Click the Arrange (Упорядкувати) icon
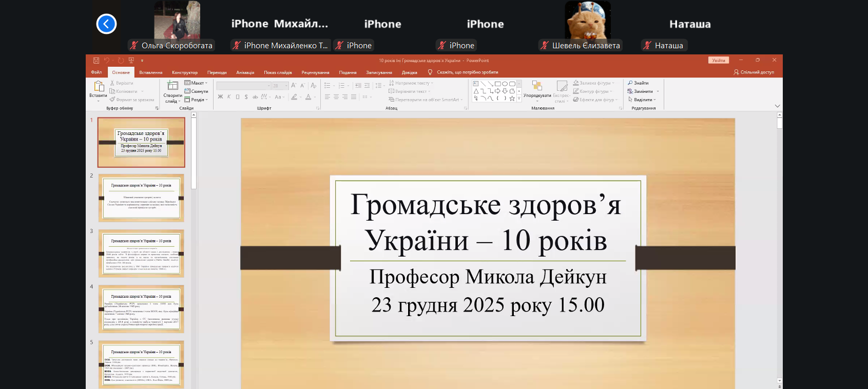The height and width of the screenshot is (389, 868). [537, 86]
